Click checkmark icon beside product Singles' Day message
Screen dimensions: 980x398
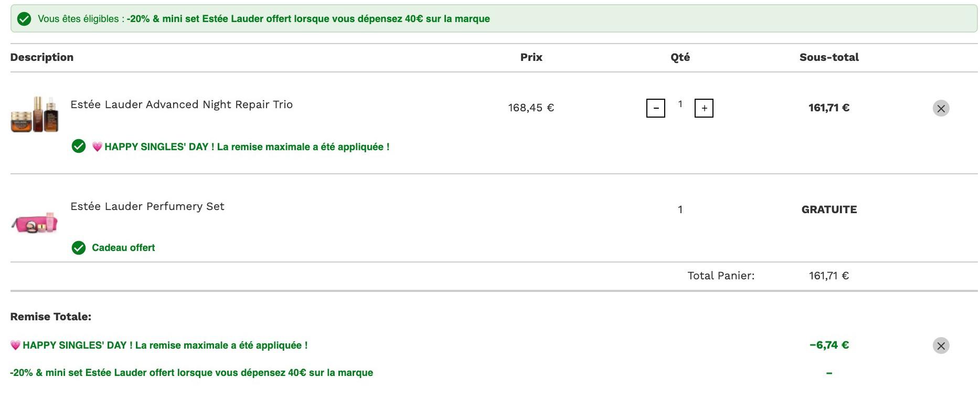[x=79, y=146]
